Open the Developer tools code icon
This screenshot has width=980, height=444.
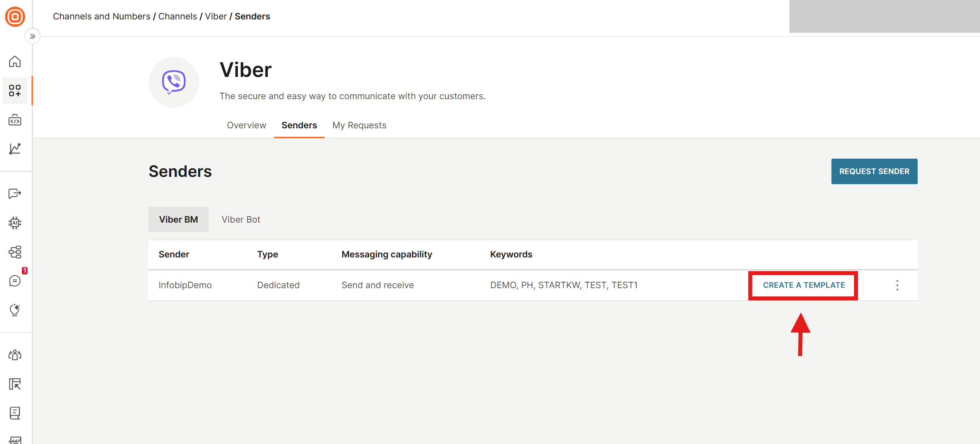(x=15, y=120)
